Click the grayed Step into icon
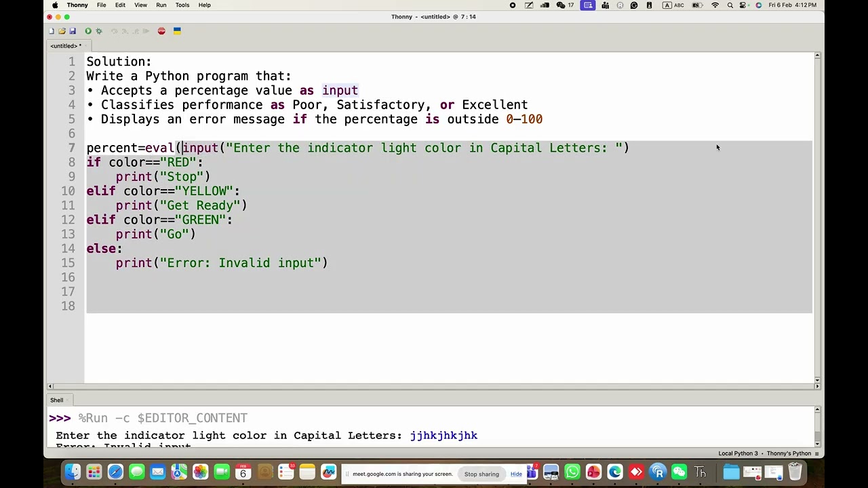868x488 pixels. tap(125, 31)
